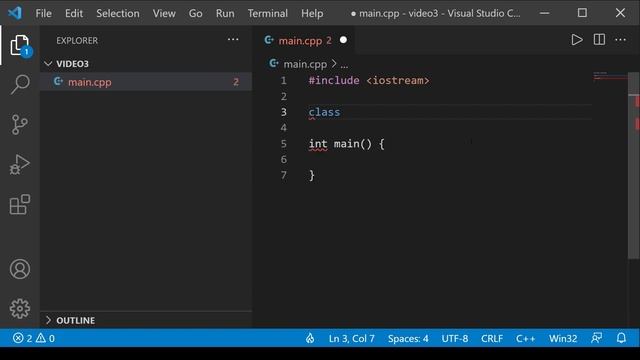640x360 pixels.
Task: Select language mode C++ in status bar
Action: [525, 338]
